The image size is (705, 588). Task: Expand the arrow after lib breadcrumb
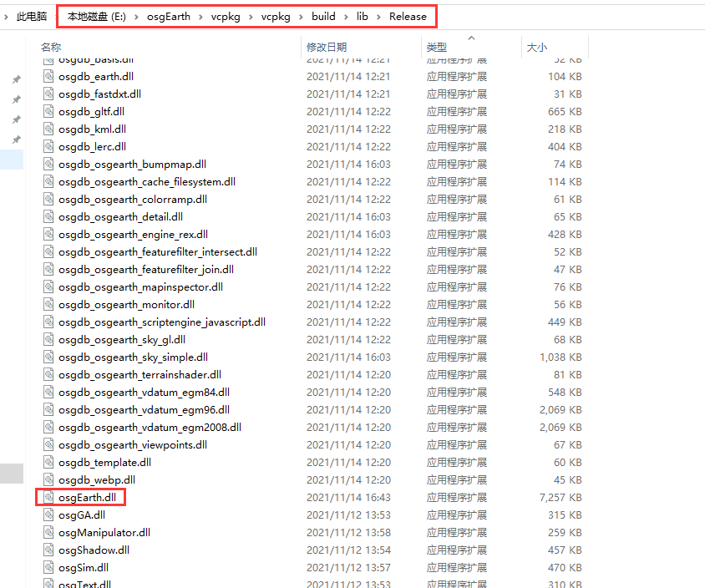tap(378, 17)
